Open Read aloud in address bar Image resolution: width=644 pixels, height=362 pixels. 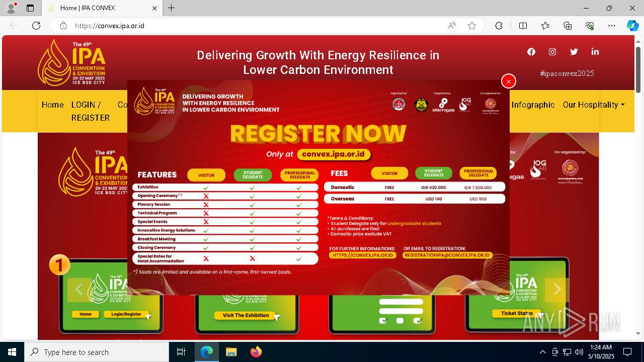[x=452, y=26]
